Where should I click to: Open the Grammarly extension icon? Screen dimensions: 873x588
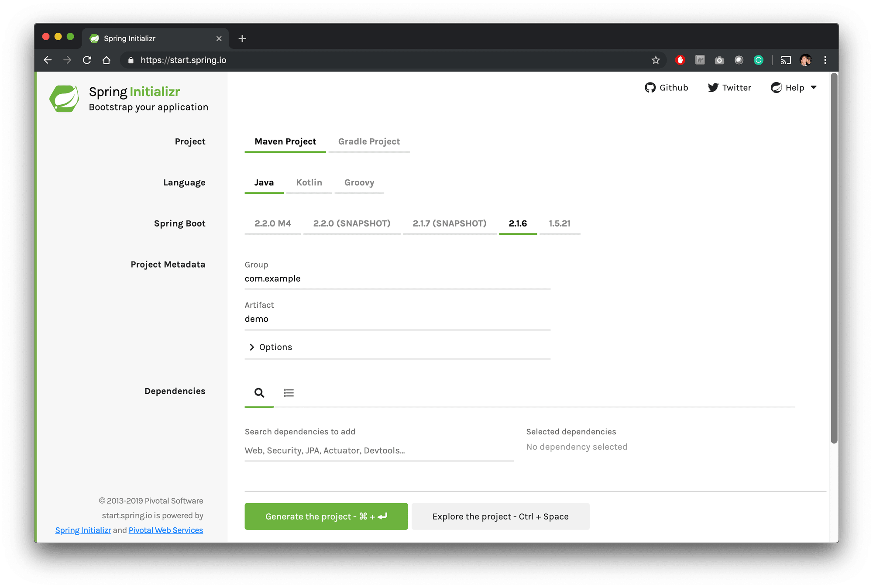(x=759, y=60)
